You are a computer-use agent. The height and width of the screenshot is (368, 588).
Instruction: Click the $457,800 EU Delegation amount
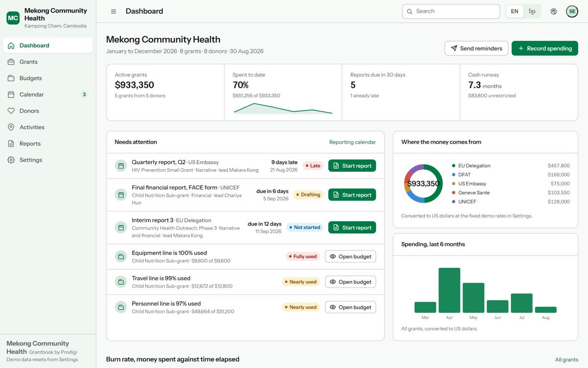tap(559, 166)
